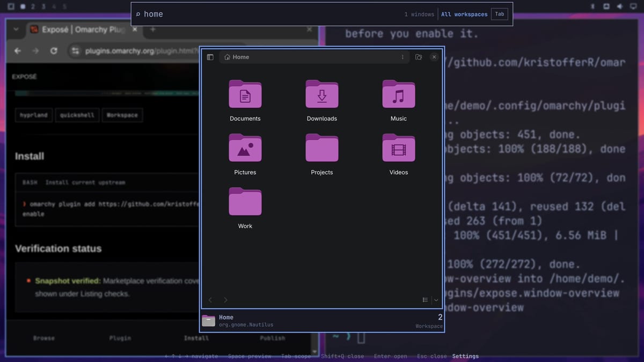The width and height of the screenshot is (644, 362).
Task: Click the Nautilus folder icon beside Home label
Action: 208,321
